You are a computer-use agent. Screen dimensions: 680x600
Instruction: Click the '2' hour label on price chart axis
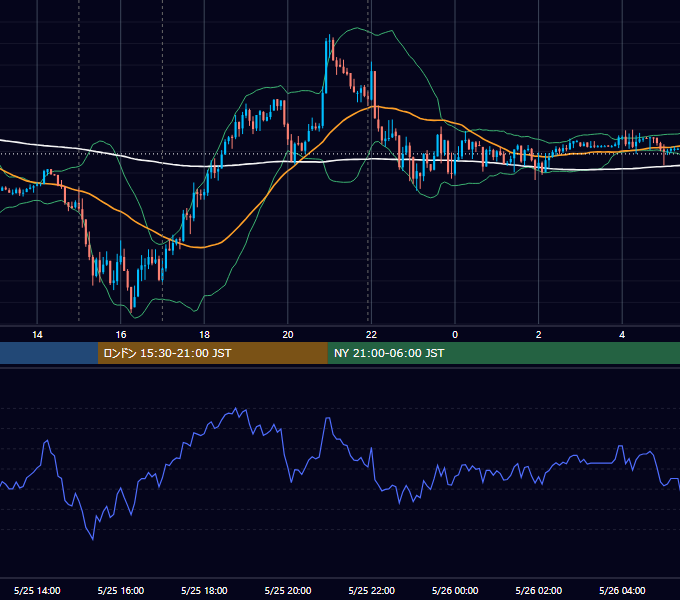pos(538,335)
